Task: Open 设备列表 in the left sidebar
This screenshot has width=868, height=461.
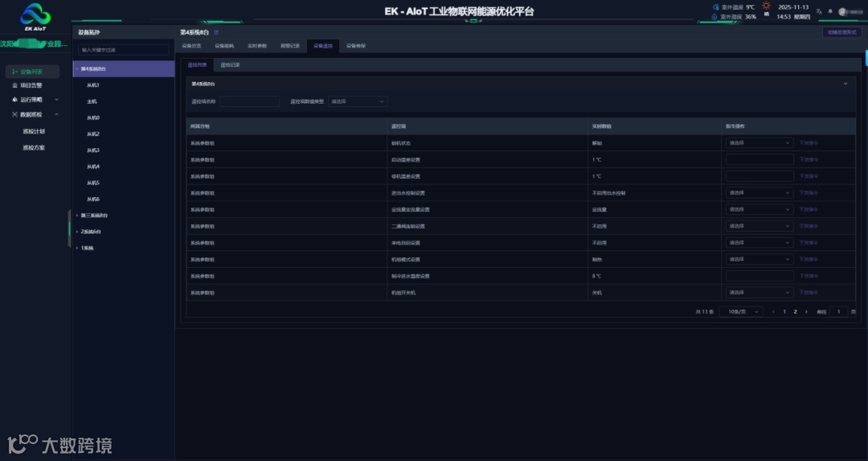Action: tap(32, 72)
